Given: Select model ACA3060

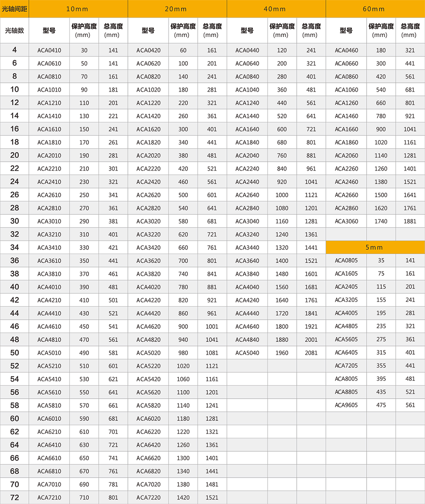Looking at the screenshot, I should coord(346,221).
